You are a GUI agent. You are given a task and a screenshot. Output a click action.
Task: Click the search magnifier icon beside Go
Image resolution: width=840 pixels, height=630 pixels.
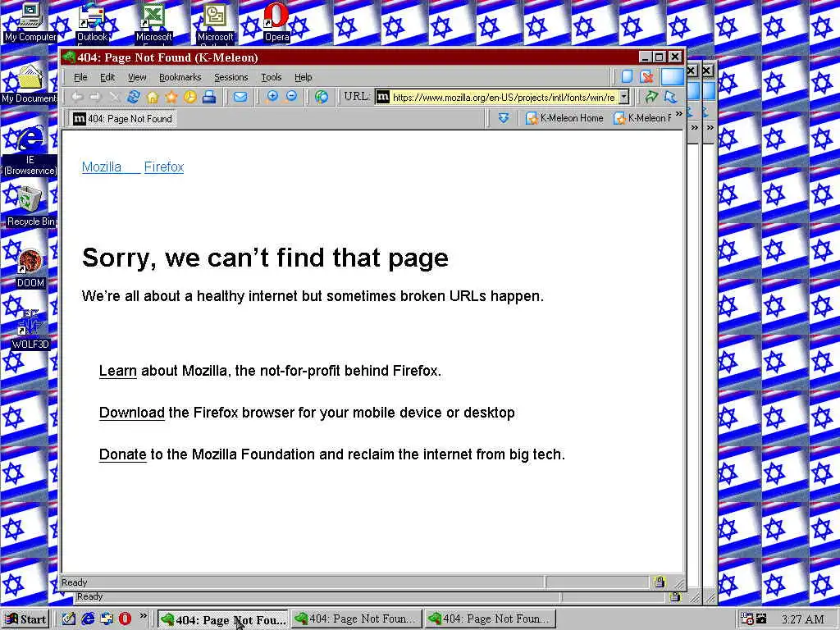point(670,97)
